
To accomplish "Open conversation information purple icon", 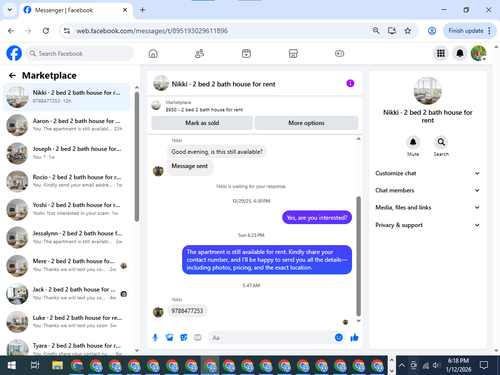I will pos(350,83).
